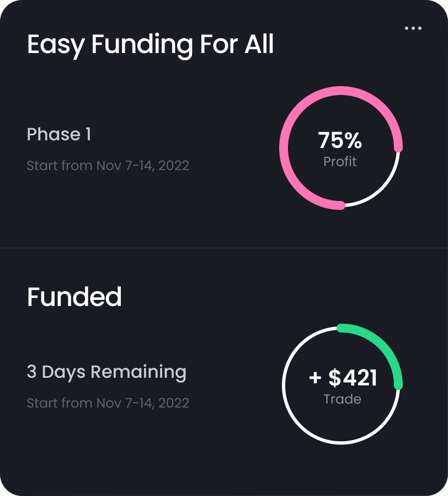
Task: Click the start date under 3 Days Remaining
Action: 108,403
